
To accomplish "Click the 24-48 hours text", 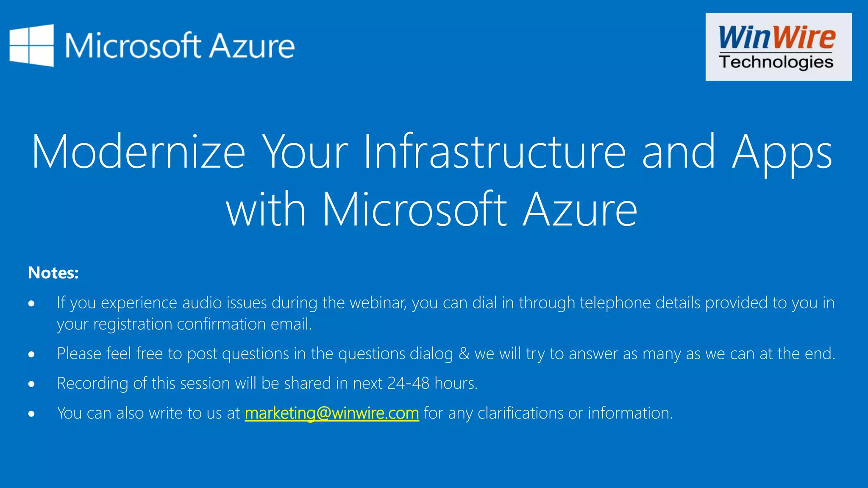I will [432, 383].
